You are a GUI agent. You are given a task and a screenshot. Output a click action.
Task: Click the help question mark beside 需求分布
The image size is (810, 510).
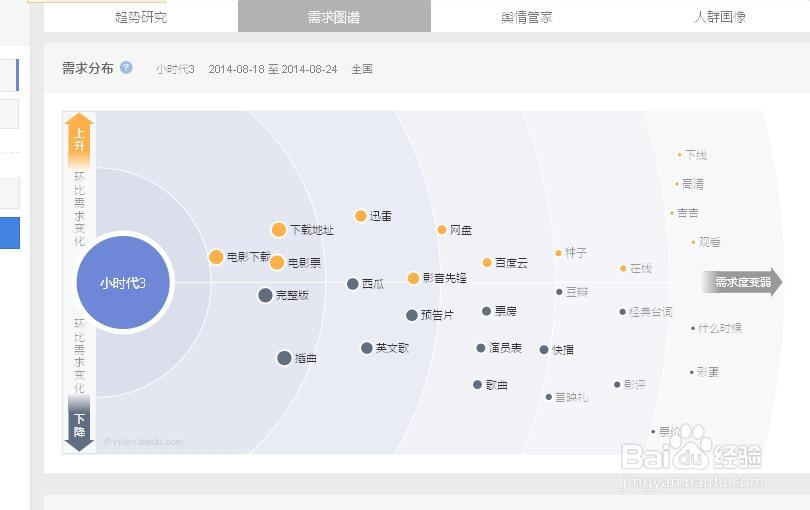[x=126, y=68]
